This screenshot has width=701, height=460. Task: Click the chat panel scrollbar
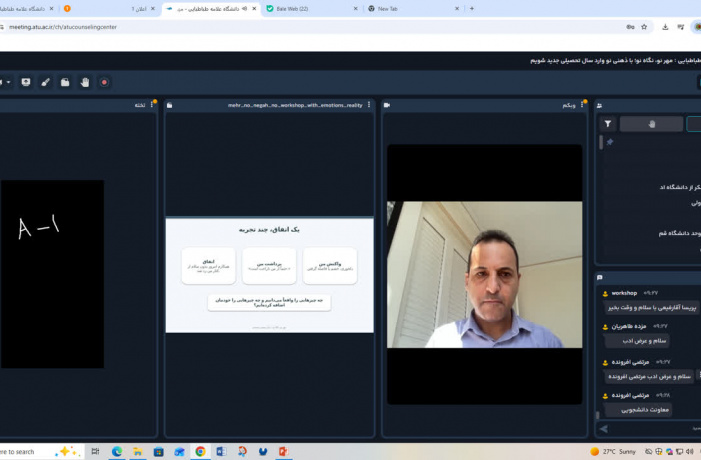tap(598, 415)
